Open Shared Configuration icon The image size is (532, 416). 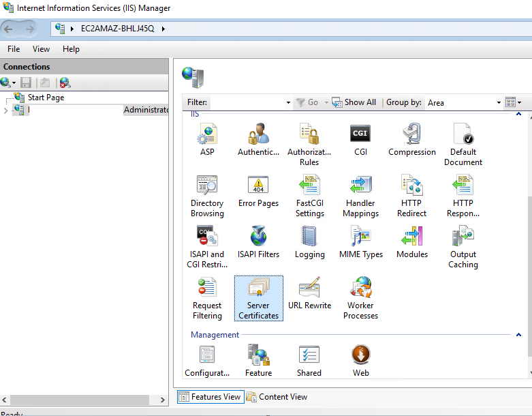click(309, 361)
